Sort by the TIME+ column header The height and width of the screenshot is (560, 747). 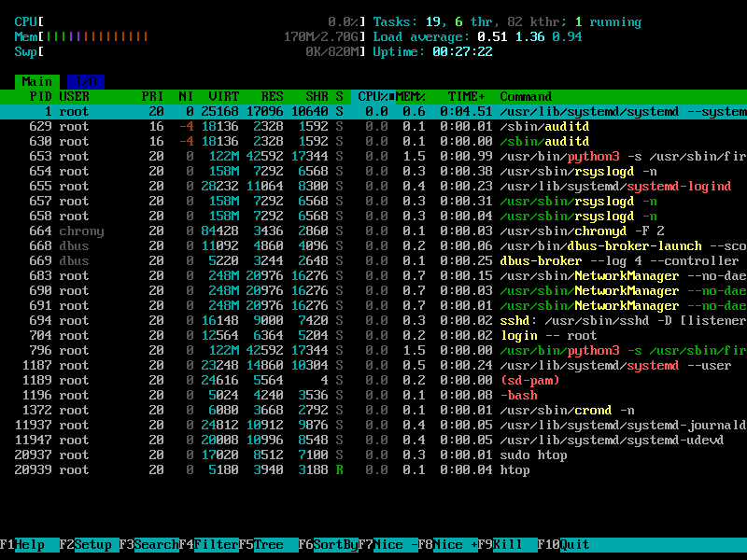coord(466,97)
